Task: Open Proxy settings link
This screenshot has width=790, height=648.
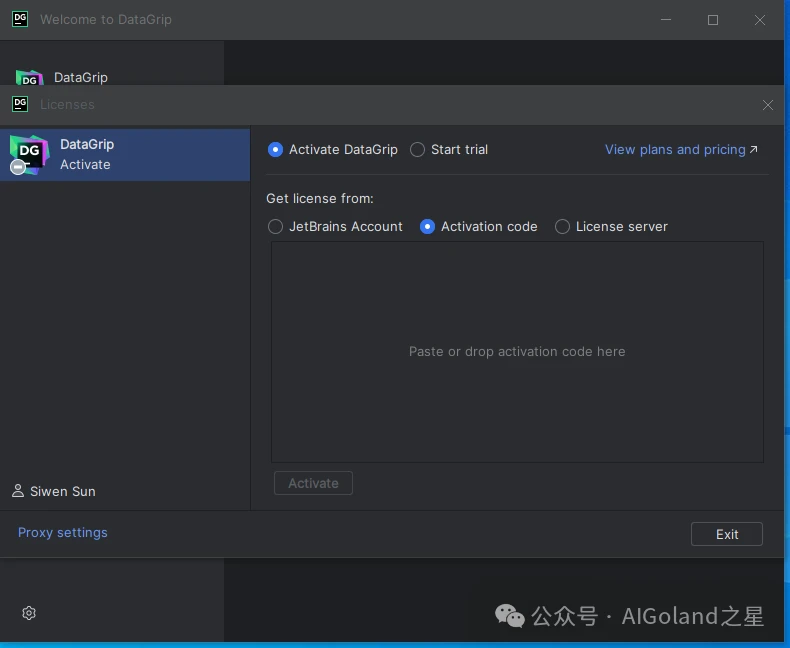Action: [62, 533]
